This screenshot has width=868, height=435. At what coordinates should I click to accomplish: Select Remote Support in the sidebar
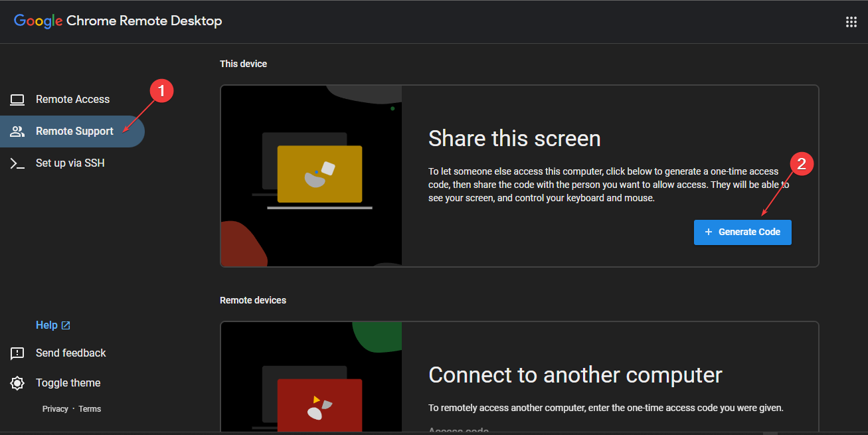(72, 131)
